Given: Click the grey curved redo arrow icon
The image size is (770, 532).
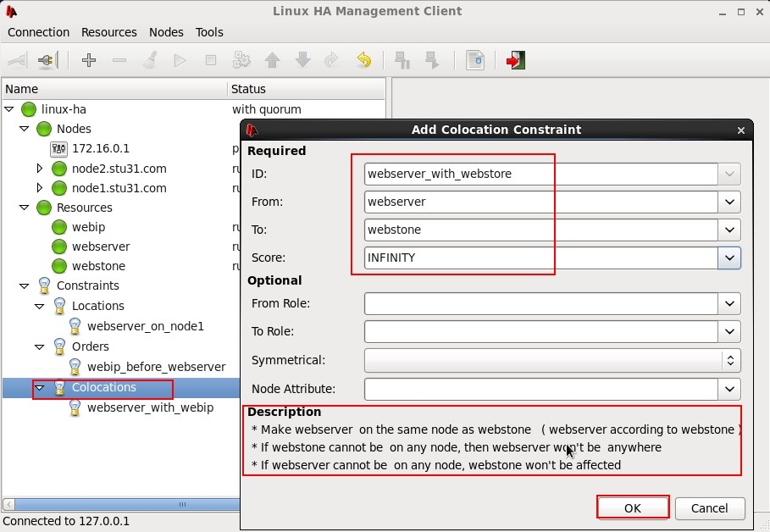Looking at the screenshot, I should (x=332, y=60).
